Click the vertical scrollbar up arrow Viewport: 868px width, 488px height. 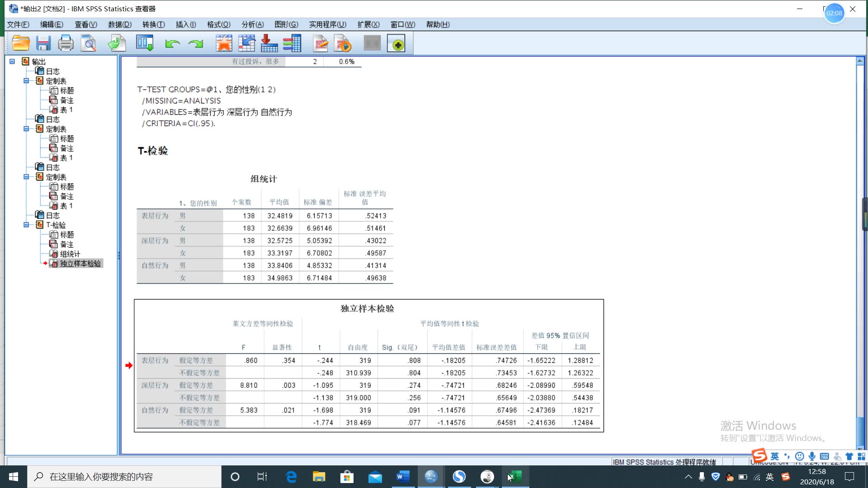click(860, 61)
